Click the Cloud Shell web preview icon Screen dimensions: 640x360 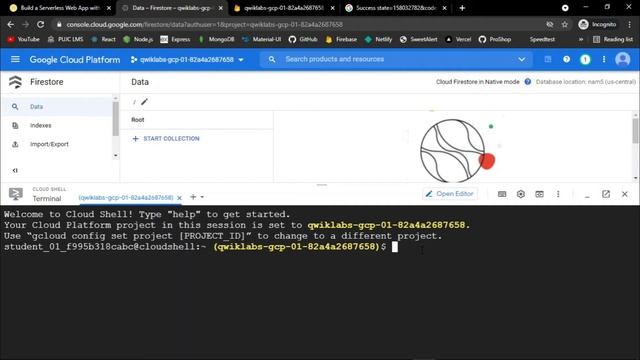pos(539,194)
